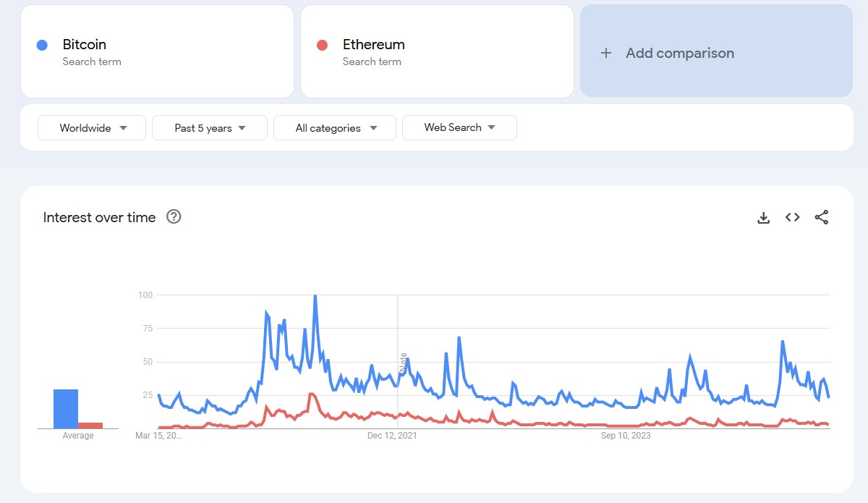Open the embed code for the chart
The height and width of the screenshot is (503, 868).
tap(792, 217)
